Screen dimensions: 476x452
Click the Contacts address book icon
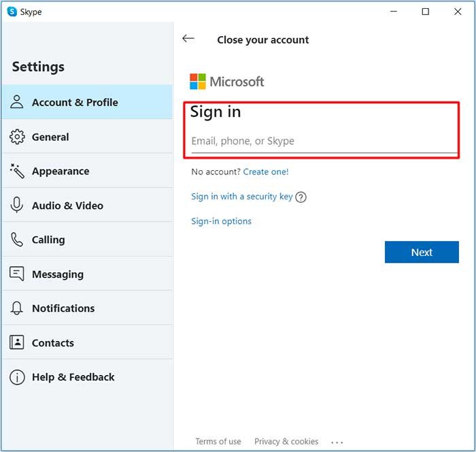tap(17, 342)
